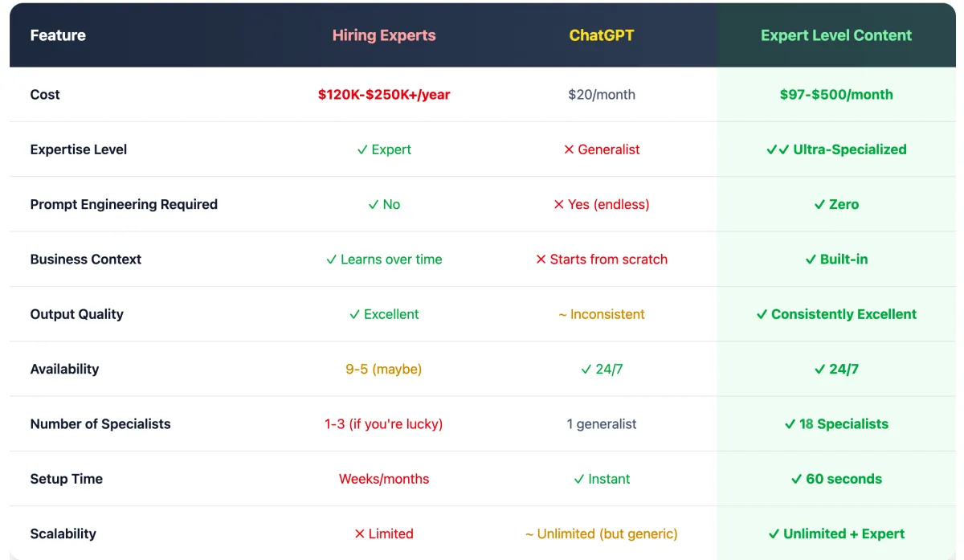
Task: Select the ChatGPT column header
Action: 602,35
